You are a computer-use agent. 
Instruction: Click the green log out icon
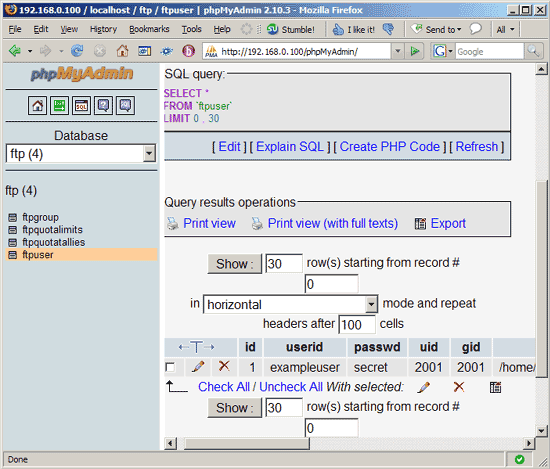59,106
